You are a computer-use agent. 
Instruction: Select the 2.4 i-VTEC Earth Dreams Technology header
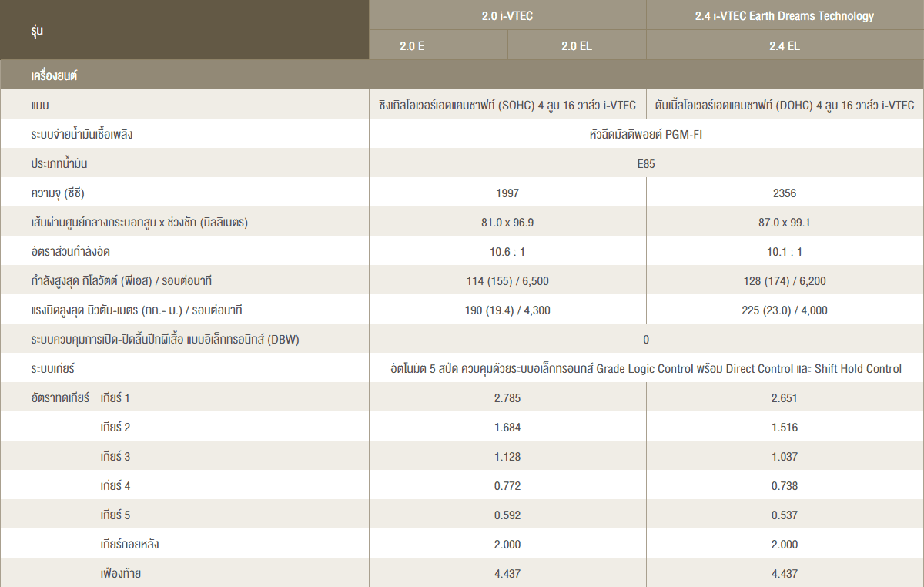coord(785,15)
